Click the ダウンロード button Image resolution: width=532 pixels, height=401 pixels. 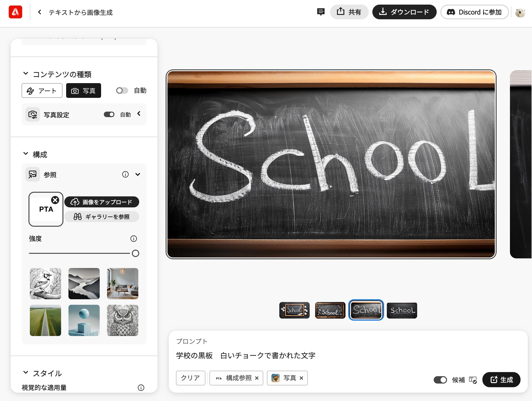coord(404,12)
